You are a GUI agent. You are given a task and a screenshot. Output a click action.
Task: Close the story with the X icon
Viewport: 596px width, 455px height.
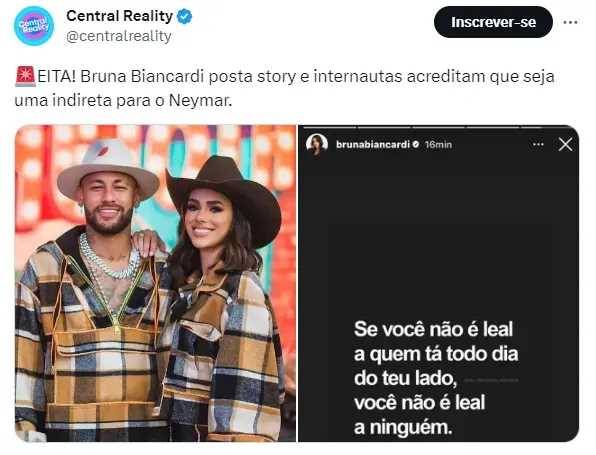click(566, 144)
